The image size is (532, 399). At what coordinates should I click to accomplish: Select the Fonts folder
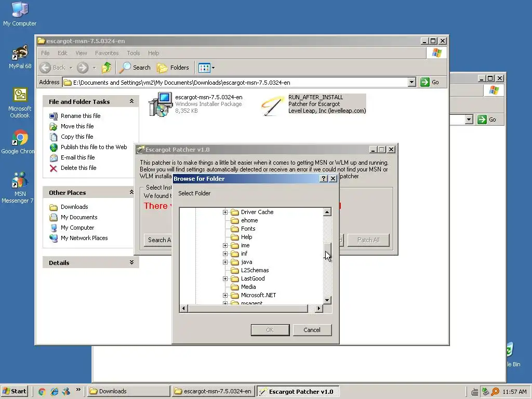click(x=248, y=229)
